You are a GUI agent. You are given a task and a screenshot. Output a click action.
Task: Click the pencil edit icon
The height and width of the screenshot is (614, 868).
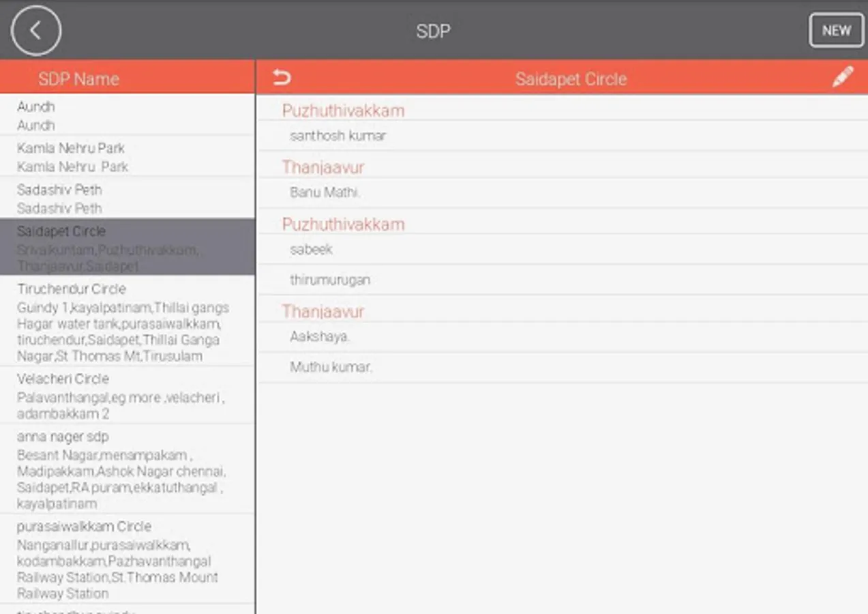[843, 77]
